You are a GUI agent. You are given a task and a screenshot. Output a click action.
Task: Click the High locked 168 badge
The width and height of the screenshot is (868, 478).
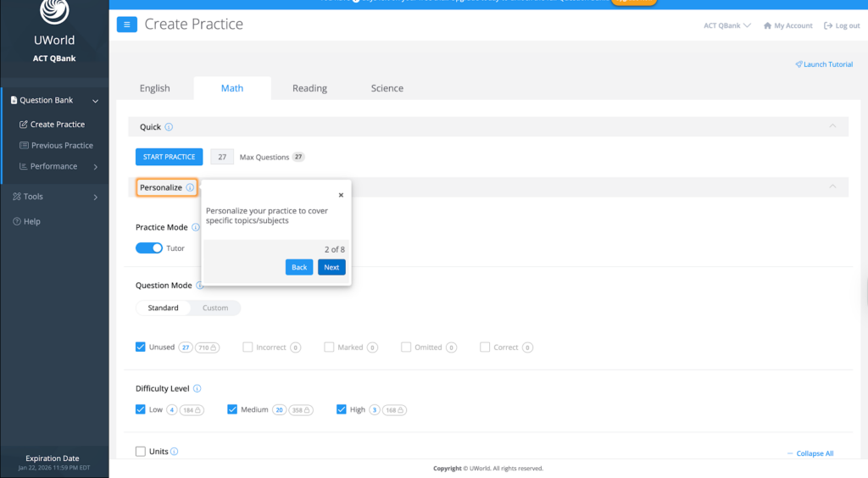[x=394, y=410]
